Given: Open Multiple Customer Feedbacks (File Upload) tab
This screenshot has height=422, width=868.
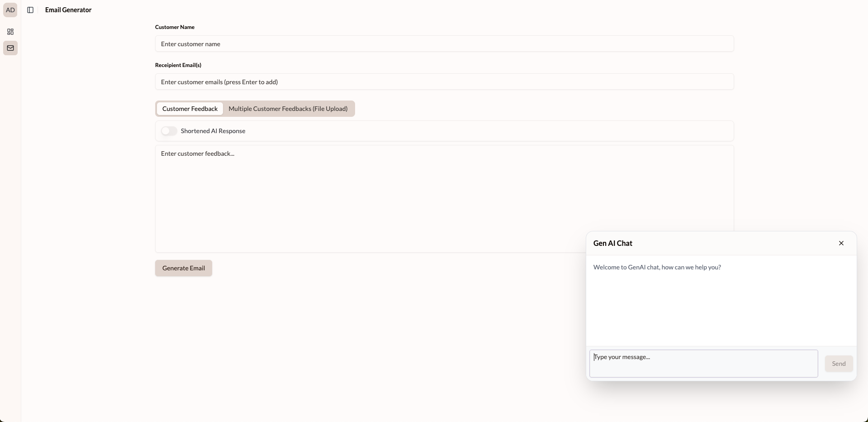Looking at the screenshot, I should pos(288,109).
